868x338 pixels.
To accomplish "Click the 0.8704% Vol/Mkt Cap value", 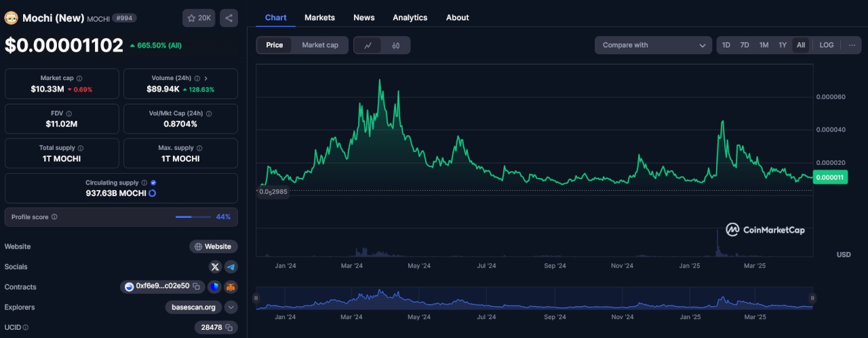I will 180,124.
